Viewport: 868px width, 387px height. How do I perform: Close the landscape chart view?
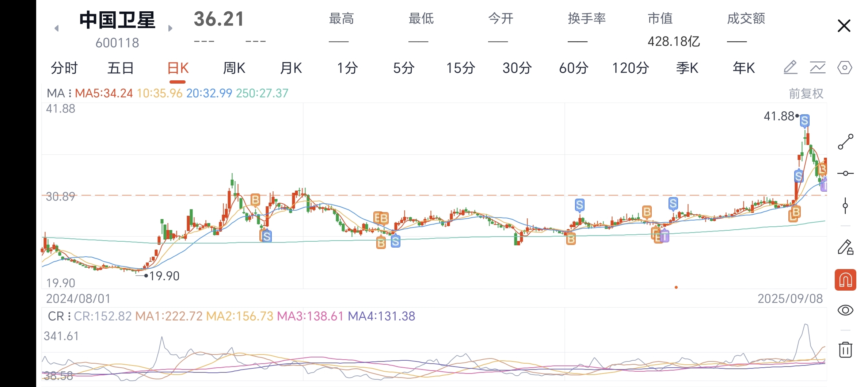coord(844,26)
